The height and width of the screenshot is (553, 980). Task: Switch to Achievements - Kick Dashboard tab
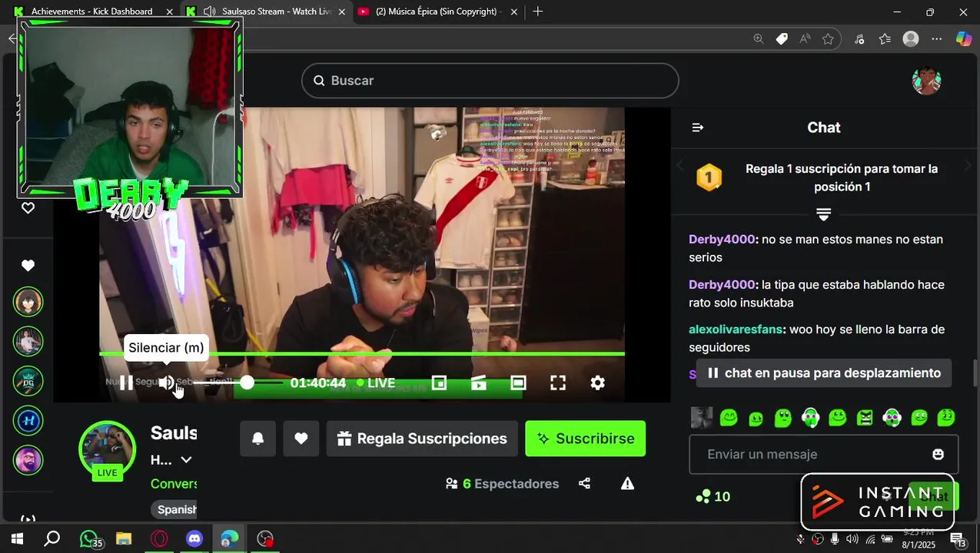point(92,12)
